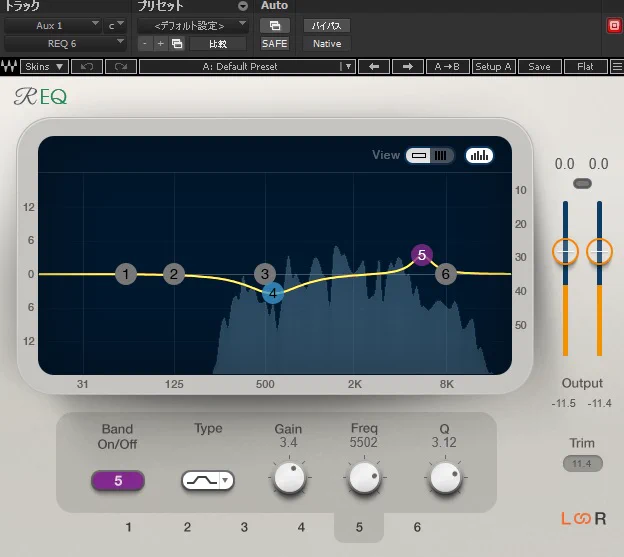Click the red target button at top right

click(614, 26)
